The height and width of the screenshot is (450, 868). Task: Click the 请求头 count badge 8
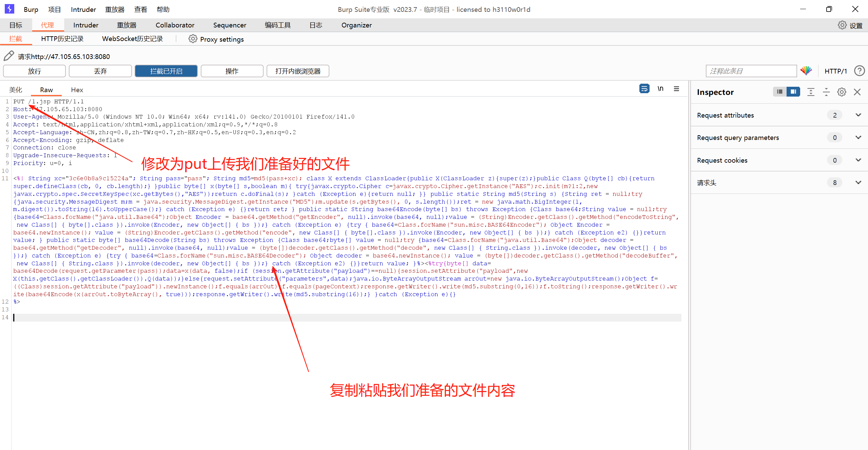tap(834, 183)
